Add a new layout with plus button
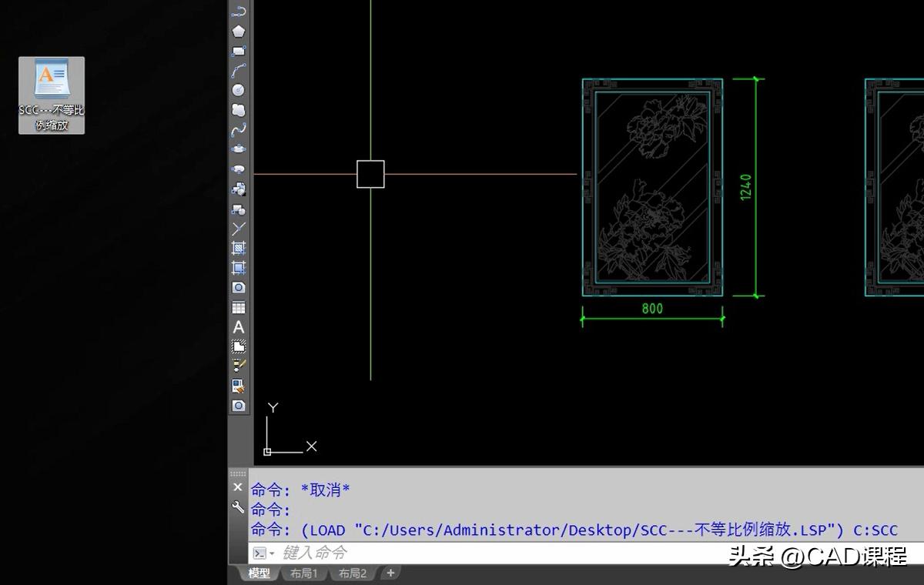 (x=390, y=573)
